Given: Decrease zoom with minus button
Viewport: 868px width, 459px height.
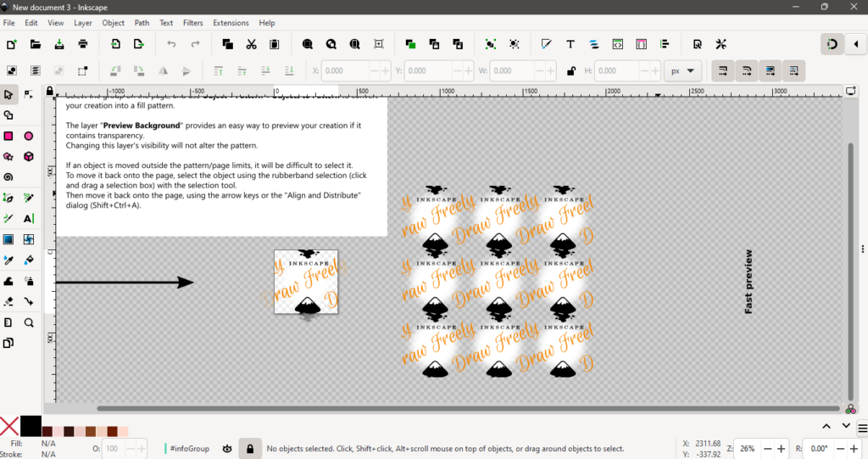Looking at the screenshot, I should [767, 449].
